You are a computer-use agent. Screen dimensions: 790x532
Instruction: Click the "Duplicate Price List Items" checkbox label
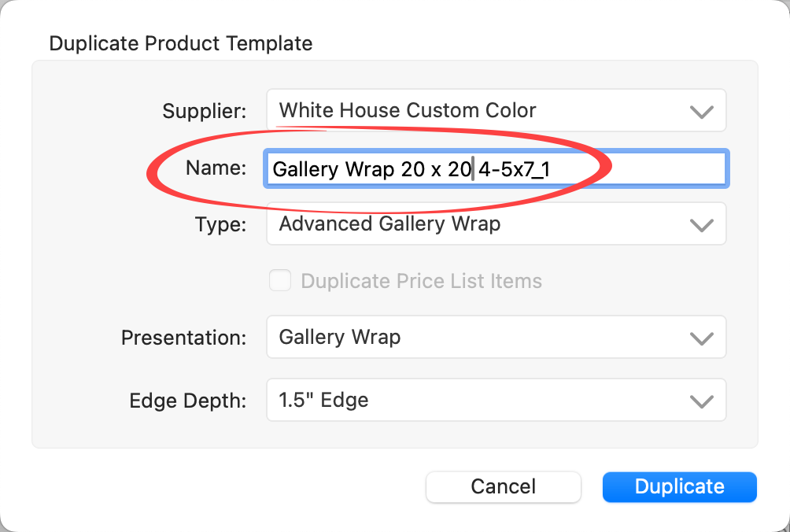coord(421,281)
